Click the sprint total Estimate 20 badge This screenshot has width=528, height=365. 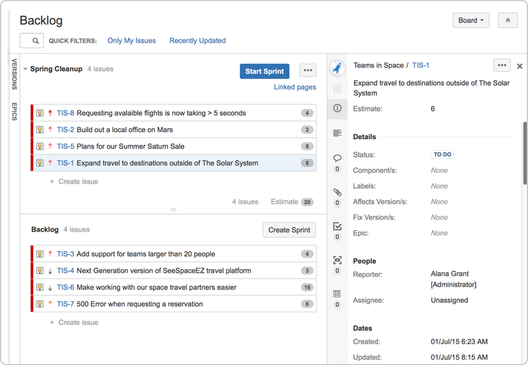coord(307,202)
